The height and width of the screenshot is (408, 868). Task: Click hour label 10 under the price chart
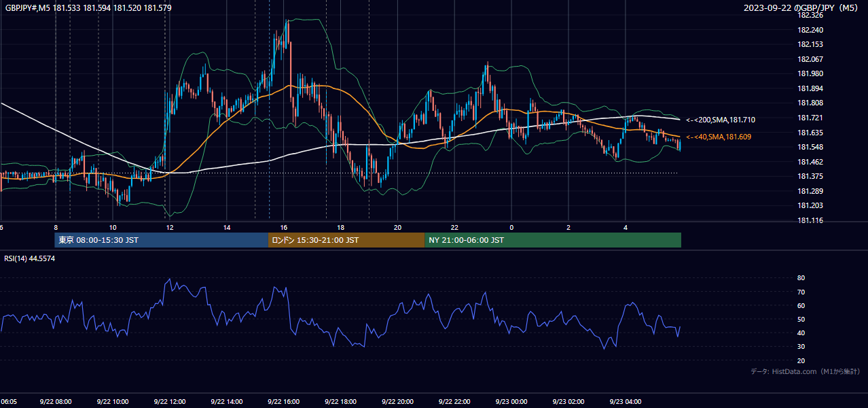(113, 227)
